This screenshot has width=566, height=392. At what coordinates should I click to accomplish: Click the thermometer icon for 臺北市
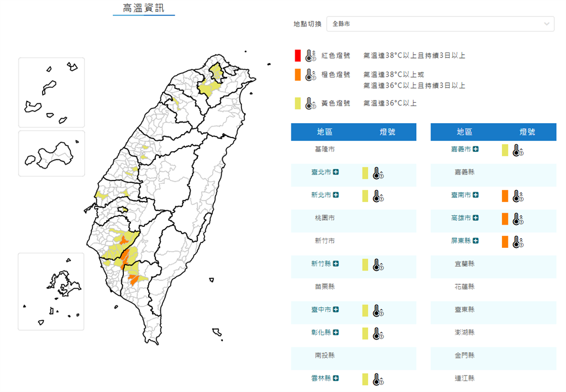378,173
